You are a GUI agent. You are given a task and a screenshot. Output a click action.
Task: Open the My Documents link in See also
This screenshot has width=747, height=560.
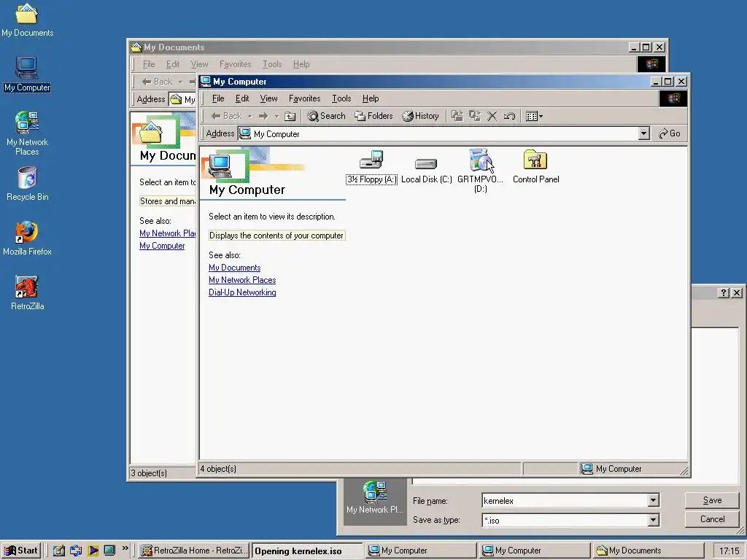[234, 268]
